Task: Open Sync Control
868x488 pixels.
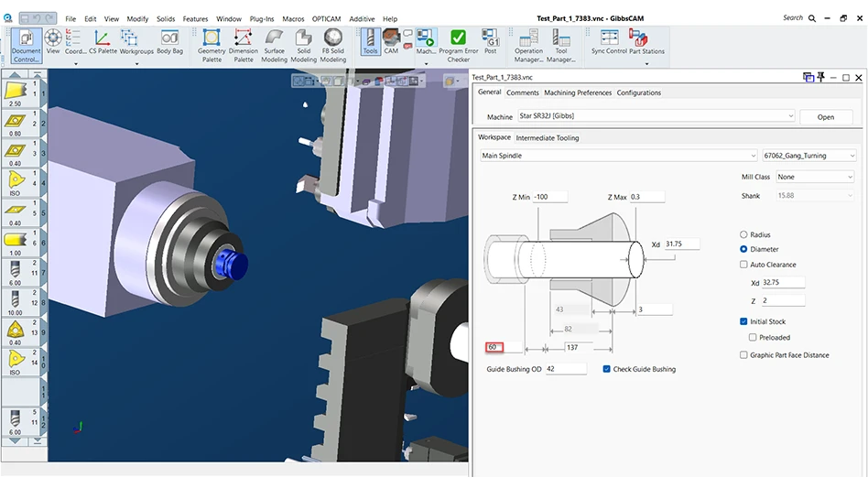Action: coord(609,42)
